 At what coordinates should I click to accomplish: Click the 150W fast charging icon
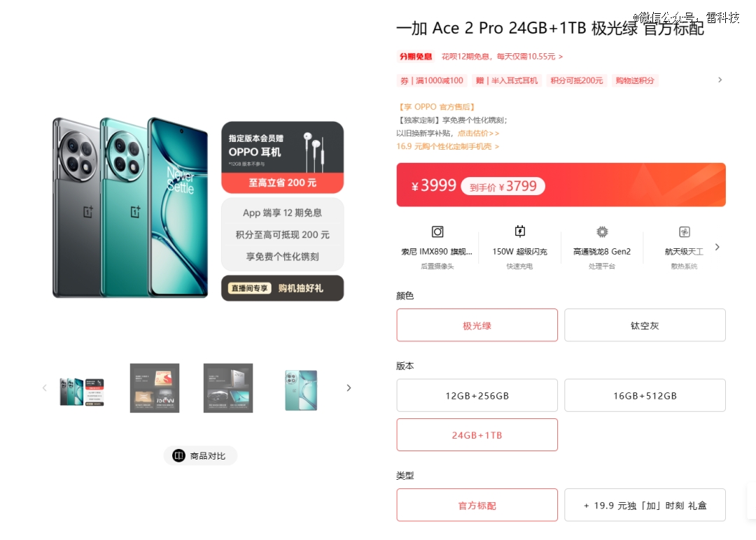[519, 232]
